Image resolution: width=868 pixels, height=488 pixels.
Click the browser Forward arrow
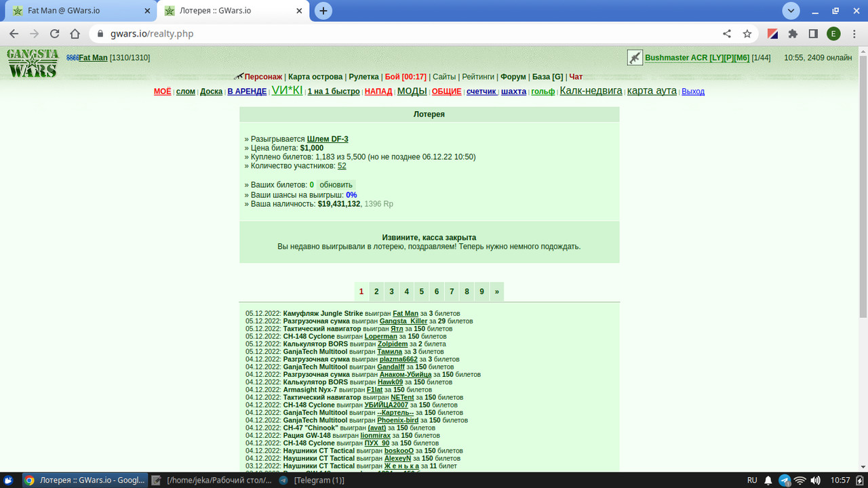(x=35, y=34)
